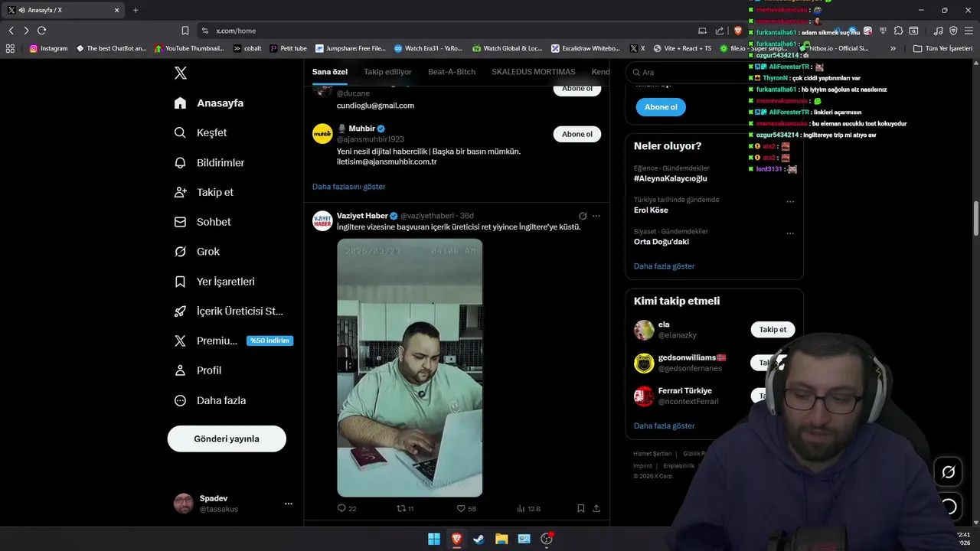Expand Daha fazla menu in sidebar
This screenshot has width=980, height=551.
coord(210,400)
